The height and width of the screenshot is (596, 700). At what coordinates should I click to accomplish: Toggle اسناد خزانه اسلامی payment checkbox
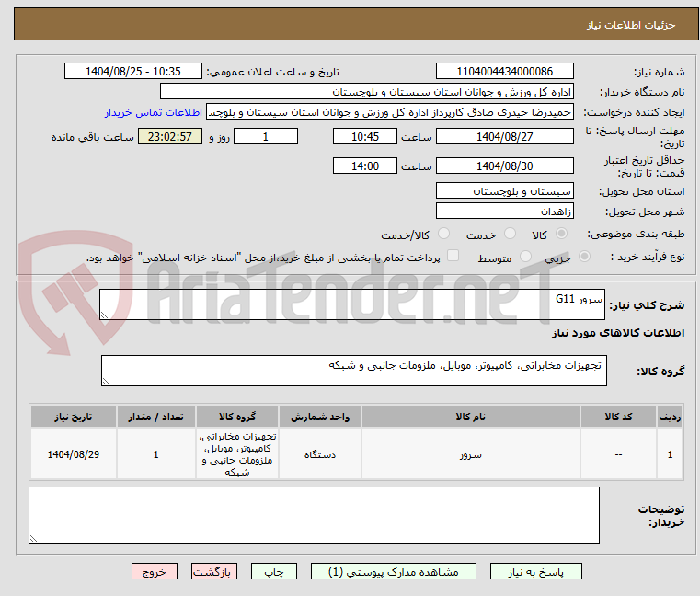coord(453,256)
